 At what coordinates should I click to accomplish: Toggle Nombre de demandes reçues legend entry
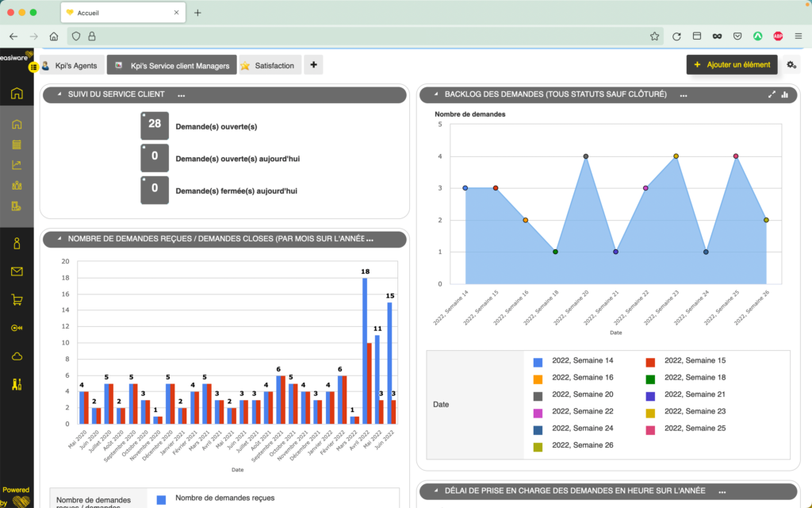pos(216,498)
